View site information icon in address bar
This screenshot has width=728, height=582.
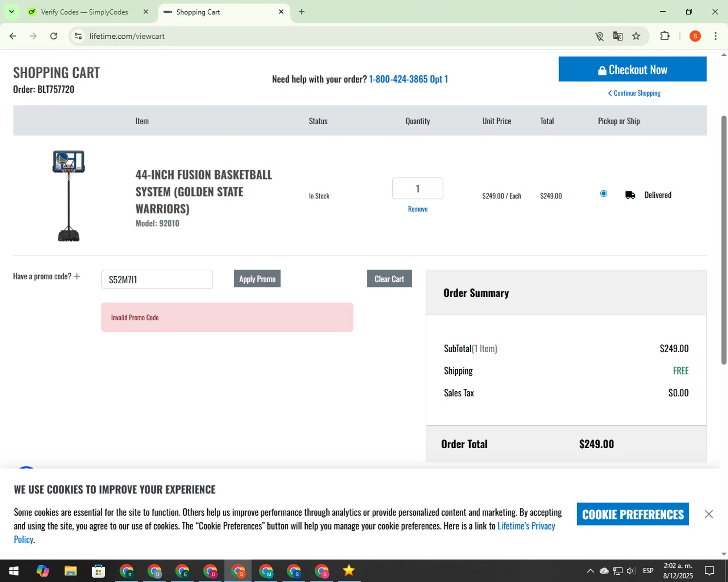(x=78, y=36)
